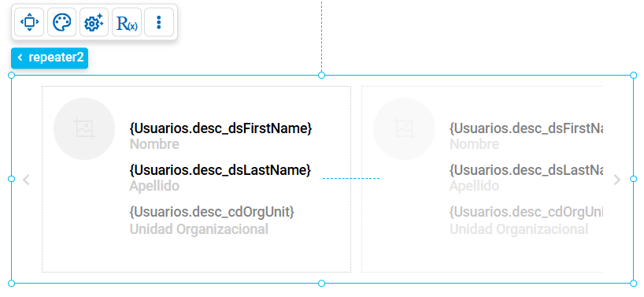Image resolution: width=644 pixels, height=297 pixels.
Task: Open the R(x) expression rules tool
Action: [x=127, y=22]
